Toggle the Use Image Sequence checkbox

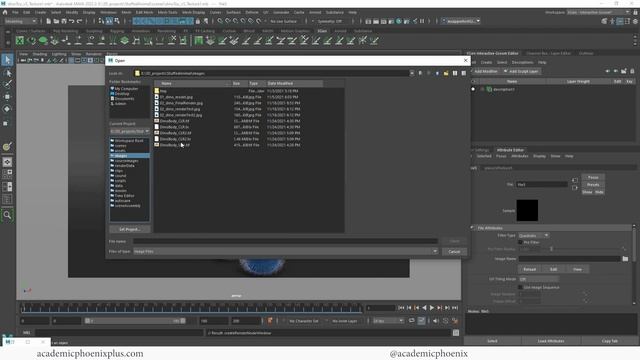(x=520, y=287)
